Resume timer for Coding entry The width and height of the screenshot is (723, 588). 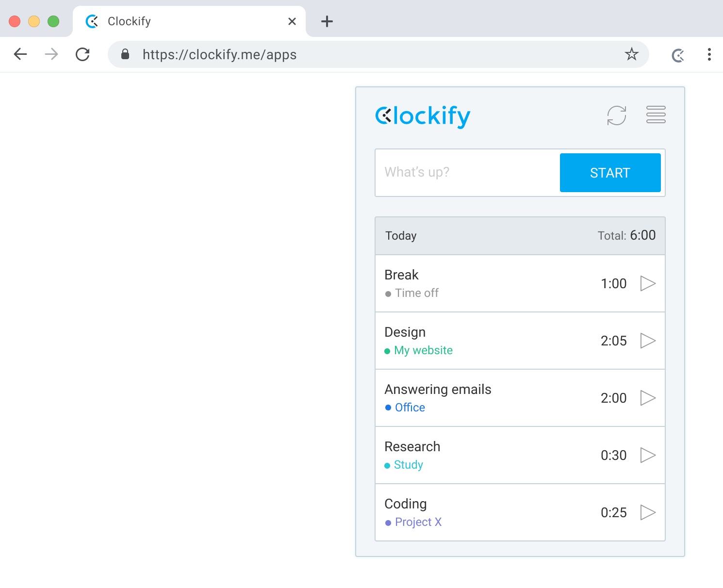648,512
